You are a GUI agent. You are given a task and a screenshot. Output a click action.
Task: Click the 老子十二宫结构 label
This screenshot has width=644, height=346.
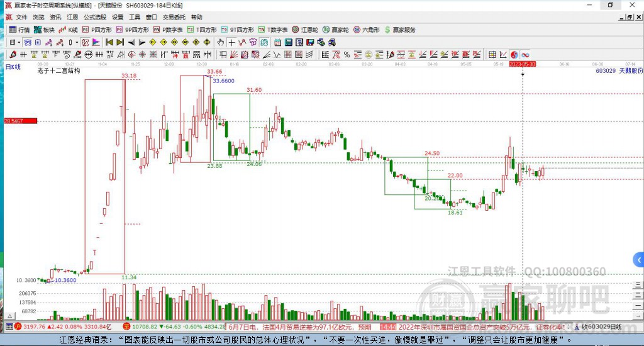[58, 70]
